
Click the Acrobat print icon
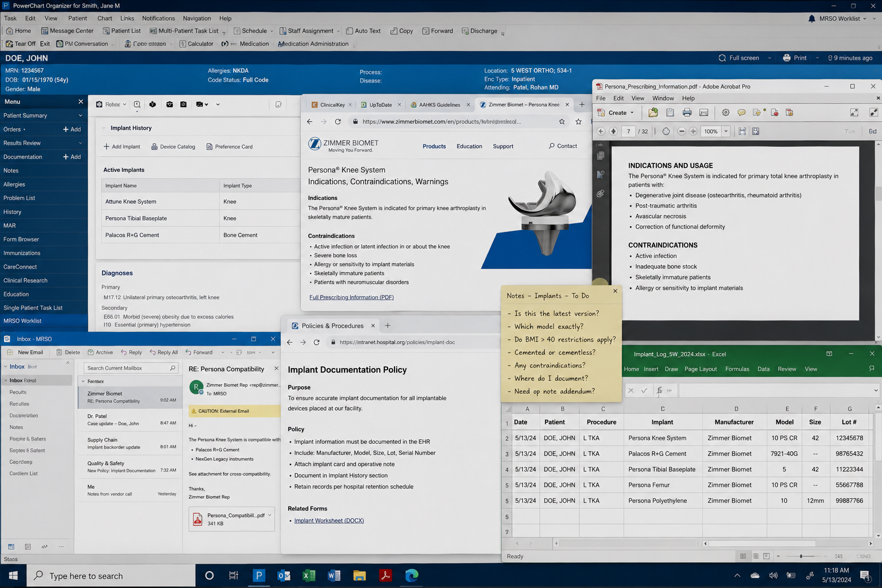(687, 113)
